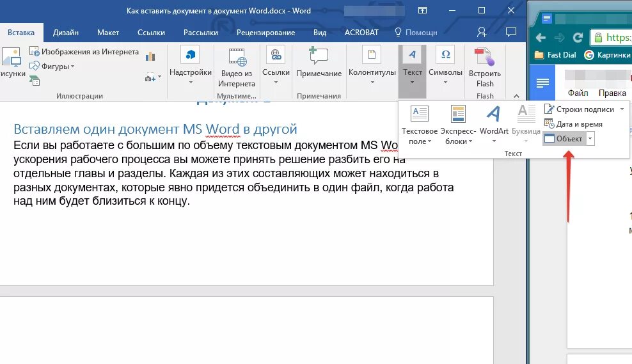Screen dimensions: 632x364
Task: Open the Fast Dial bookmark folder
Action: click(x=555, y=55)
